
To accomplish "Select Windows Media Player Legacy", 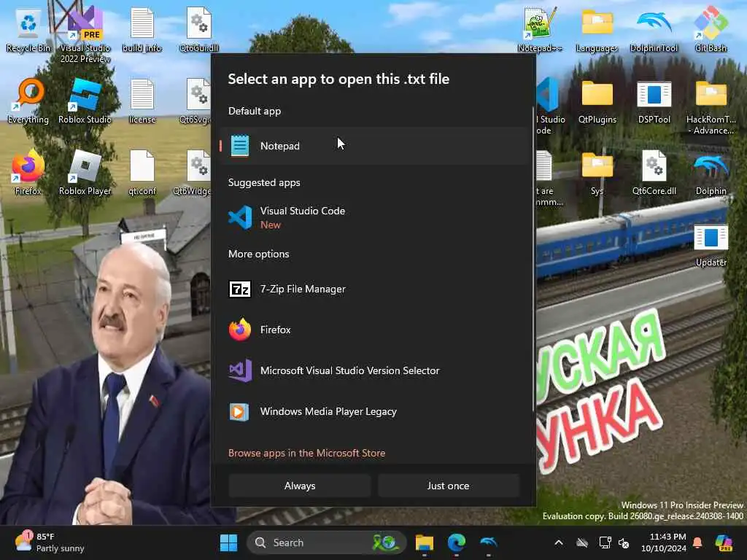I will coord(373,411).
